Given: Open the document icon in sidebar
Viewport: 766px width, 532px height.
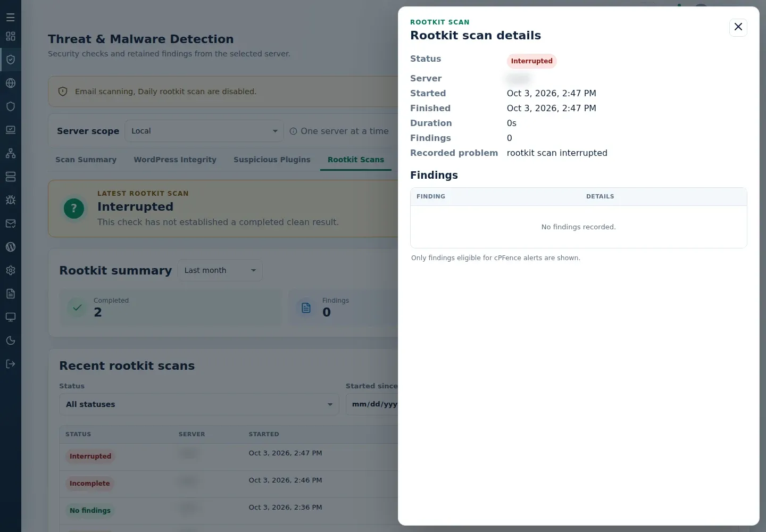Looking at the screenshot, I should click(x=11, y=294).
